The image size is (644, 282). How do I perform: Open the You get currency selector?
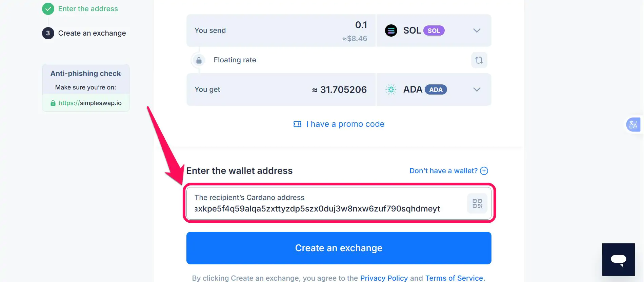tap(434, 89)
